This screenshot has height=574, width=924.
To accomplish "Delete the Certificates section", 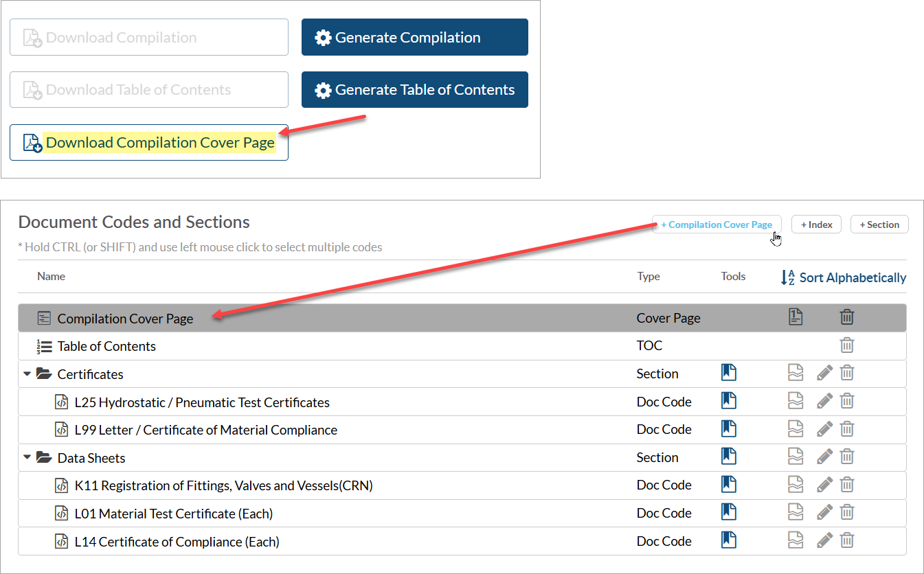I will 847,373.
